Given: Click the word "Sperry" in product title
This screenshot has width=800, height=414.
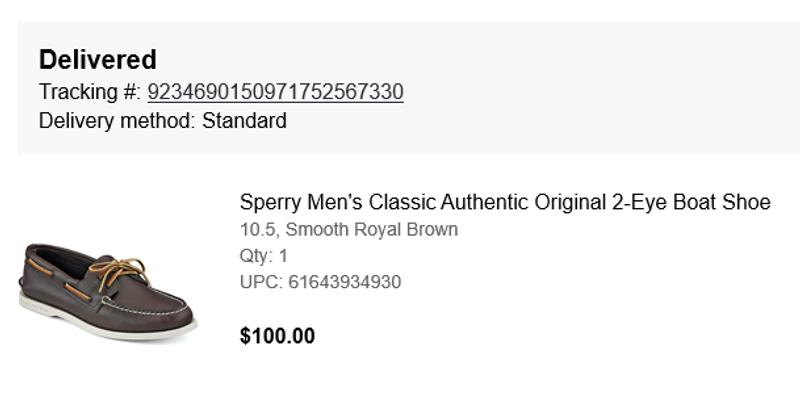Looking at the screenshot, I should tap(270, 202).
